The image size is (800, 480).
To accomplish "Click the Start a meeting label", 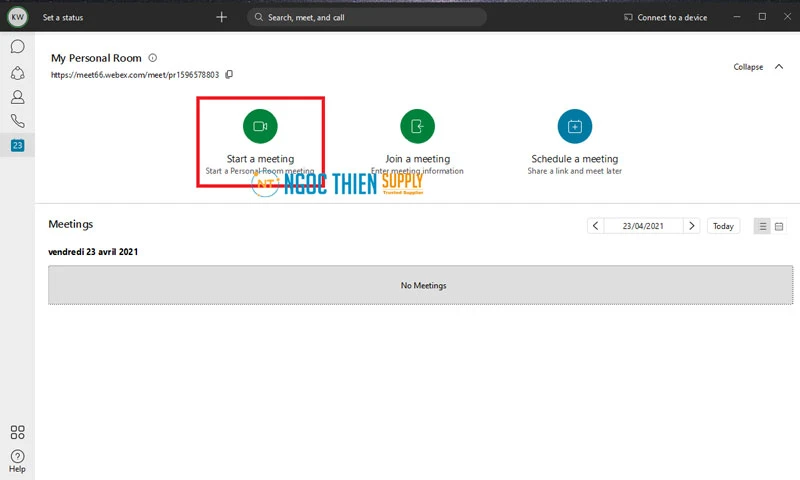I will 260,159.
